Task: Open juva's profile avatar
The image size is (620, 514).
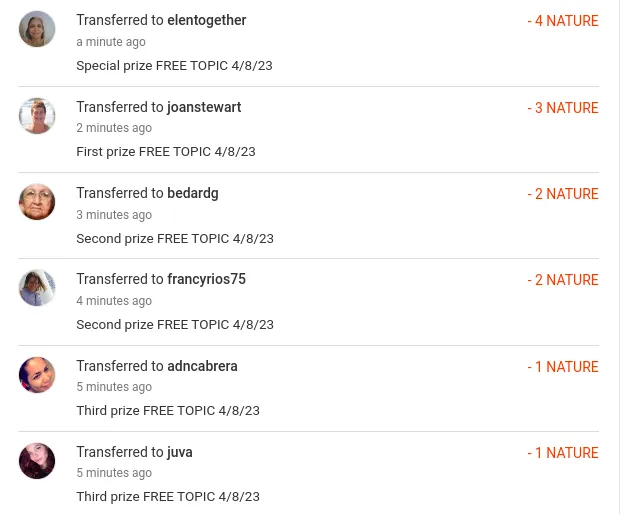Action: [x=37, y=461]
